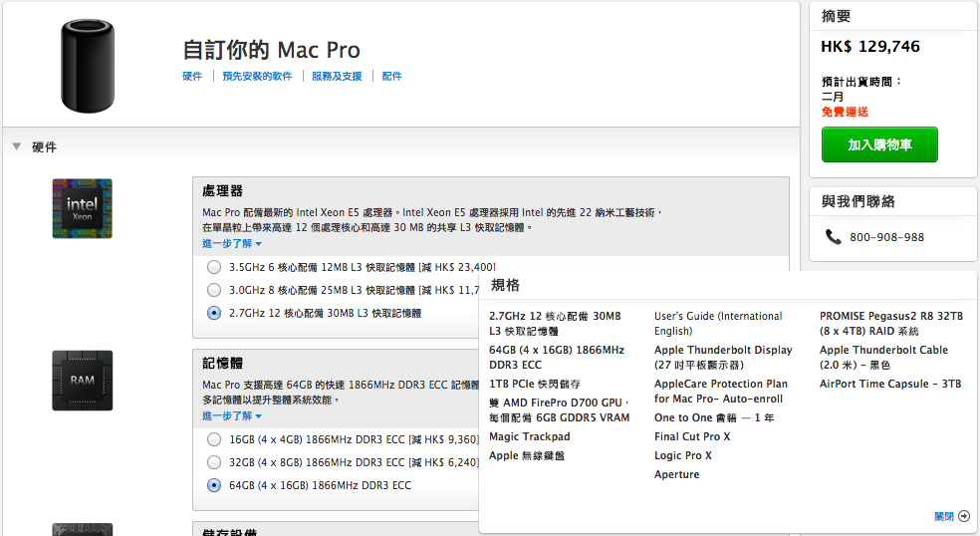Click the 規格 popup heading

506,285
